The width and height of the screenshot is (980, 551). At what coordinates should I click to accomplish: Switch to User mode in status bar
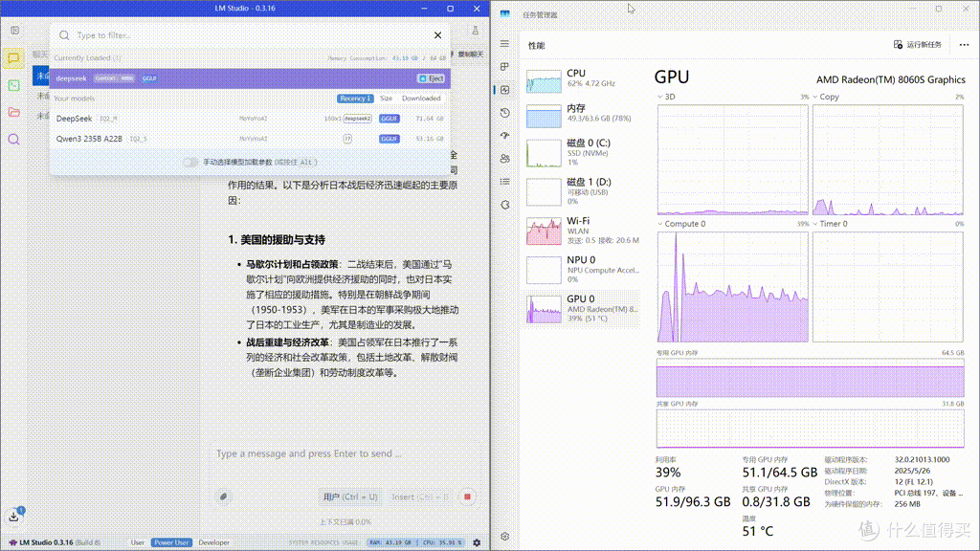(138, 542)
